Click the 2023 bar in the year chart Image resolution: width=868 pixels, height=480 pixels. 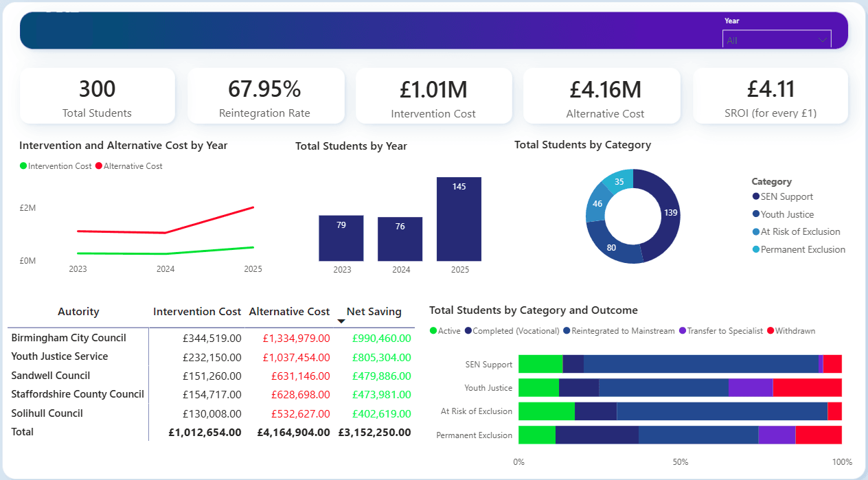[341, 239]
